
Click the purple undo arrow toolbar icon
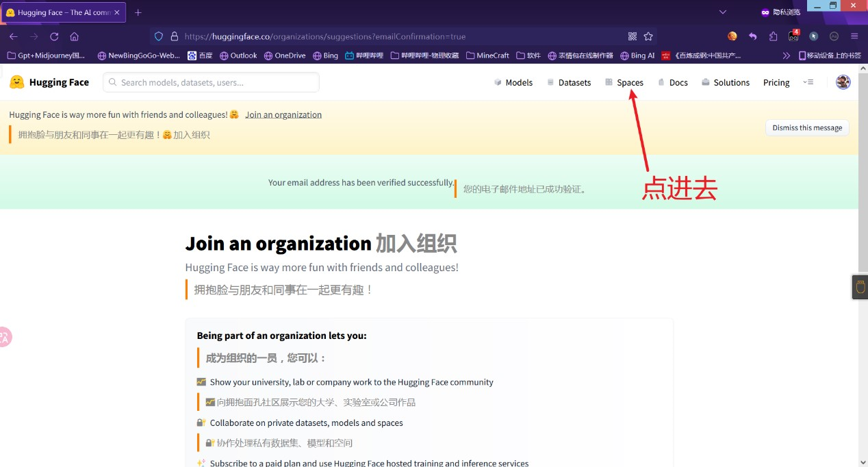click(x=753, y=36)
